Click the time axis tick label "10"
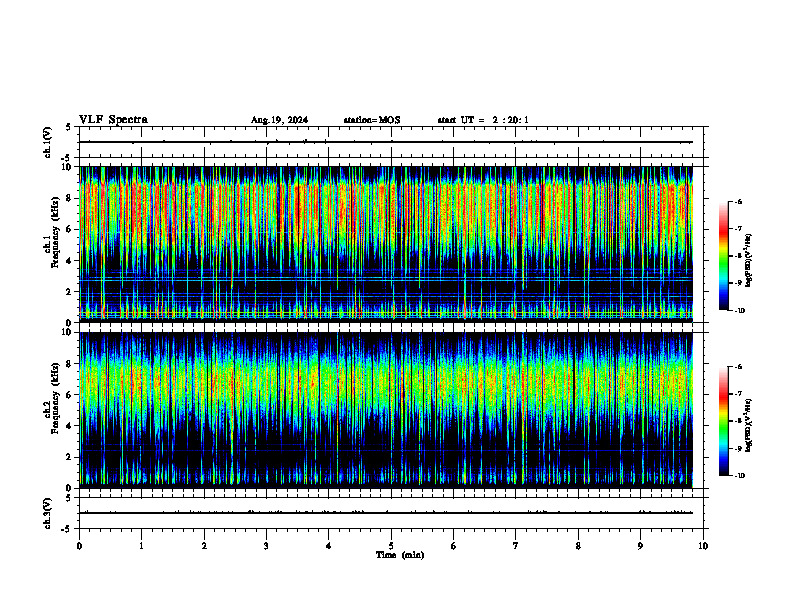Screen dimensions: 792x612 pyautogui.click(x=703, y=546)
